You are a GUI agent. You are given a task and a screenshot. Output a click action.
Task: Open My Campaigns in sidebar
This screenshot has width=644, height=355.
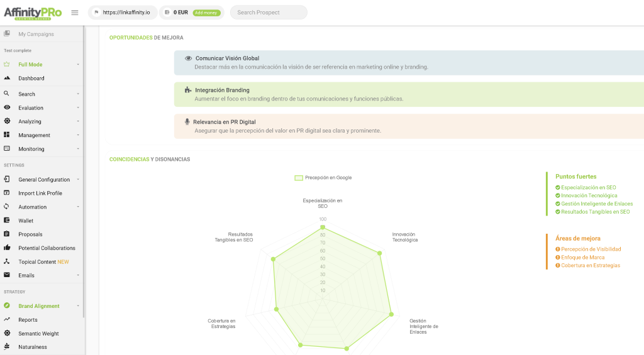[36, 34]
